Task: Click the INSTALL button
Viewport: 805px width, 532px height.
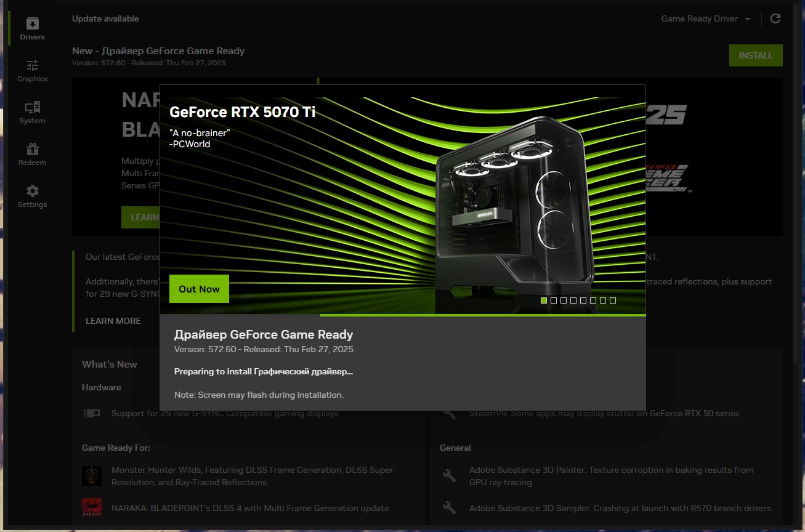Action: (x=756, y=55)
